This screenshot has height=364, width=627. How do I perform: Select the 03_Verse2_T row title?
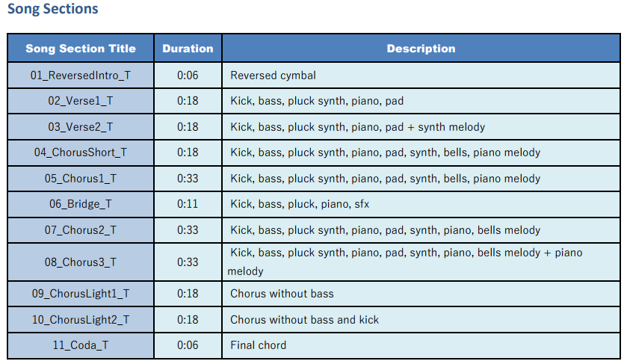coord(81,127)
